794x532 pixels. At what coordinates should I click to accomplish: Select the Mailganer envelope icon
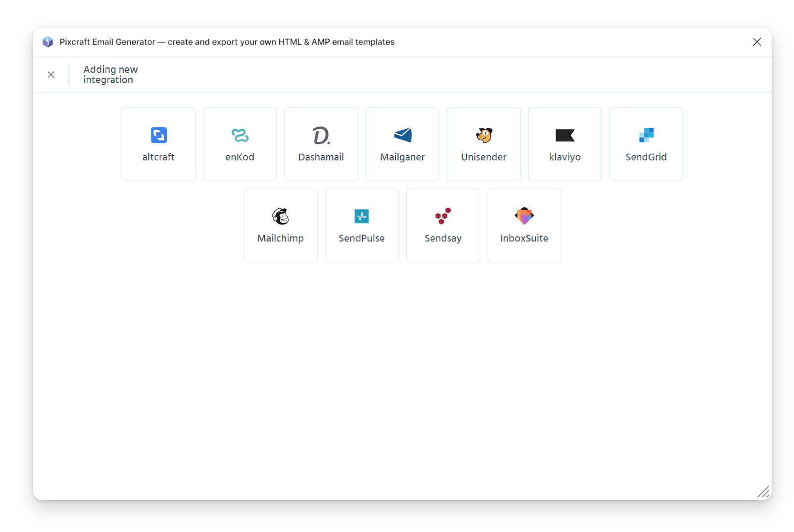[402, 135]
